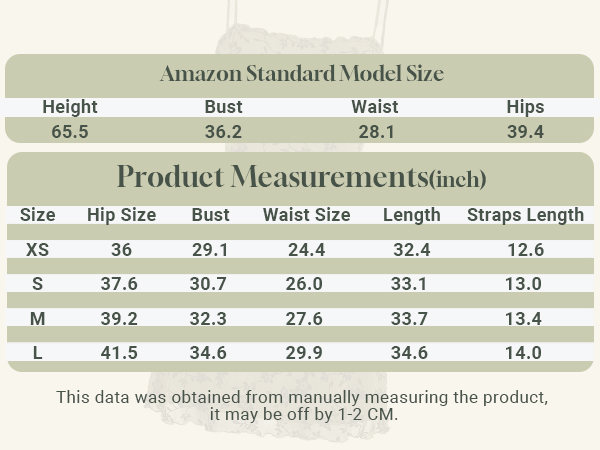
Task: Click the manual measuring disclaimer text
Action: pyautogui.click(x=302, y=406)
